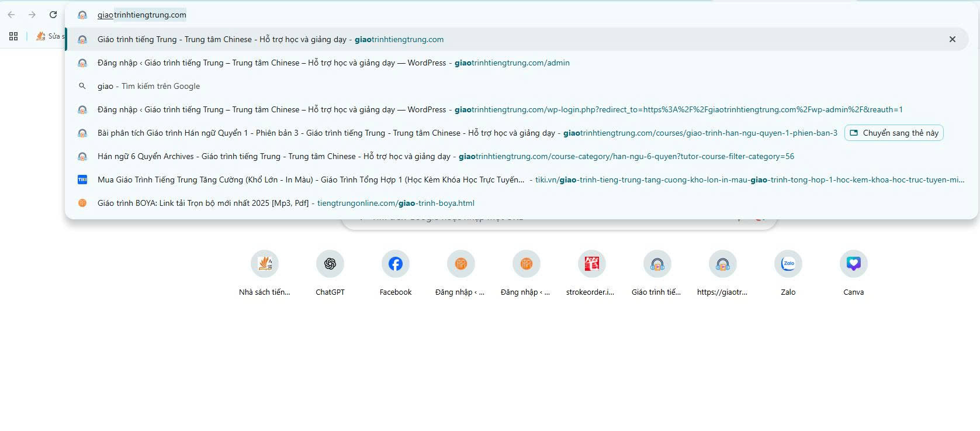This screenshot has width=980, height=431.
Task: Open the Canva shortcut tile
Action: pyautogui.click(x=853, y=264)
